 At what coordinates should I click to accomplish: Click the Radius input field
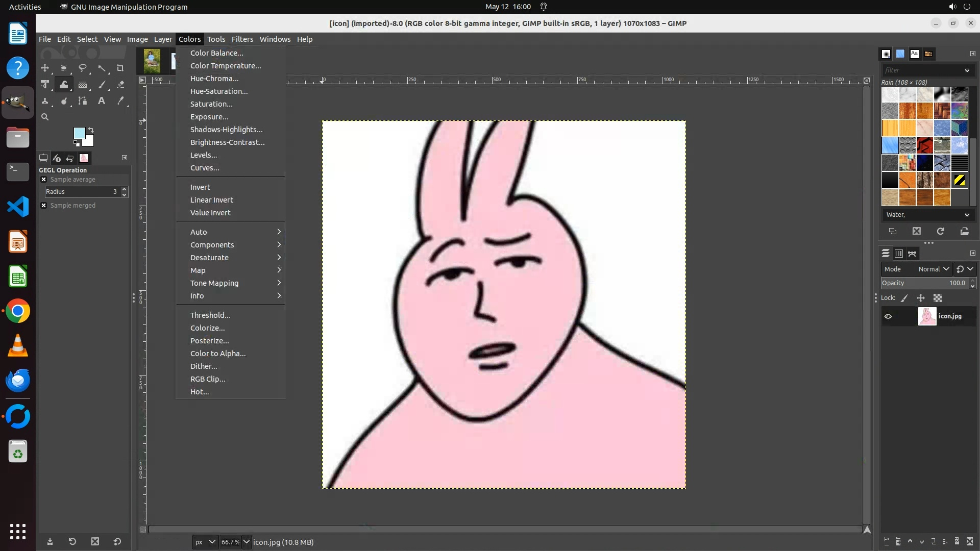click(79, 192)
